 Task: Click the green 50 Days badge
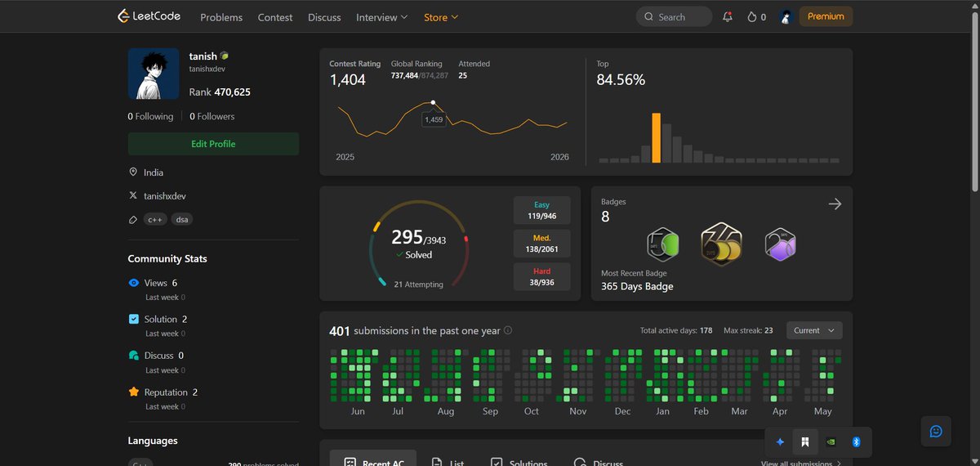pos(664,244)
